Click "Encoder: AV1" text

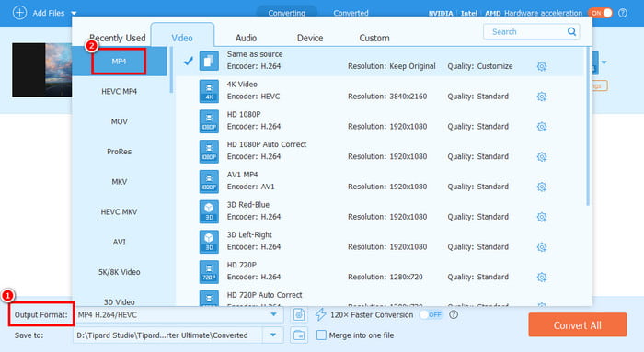pyautogui.click(x=250, y=187)
